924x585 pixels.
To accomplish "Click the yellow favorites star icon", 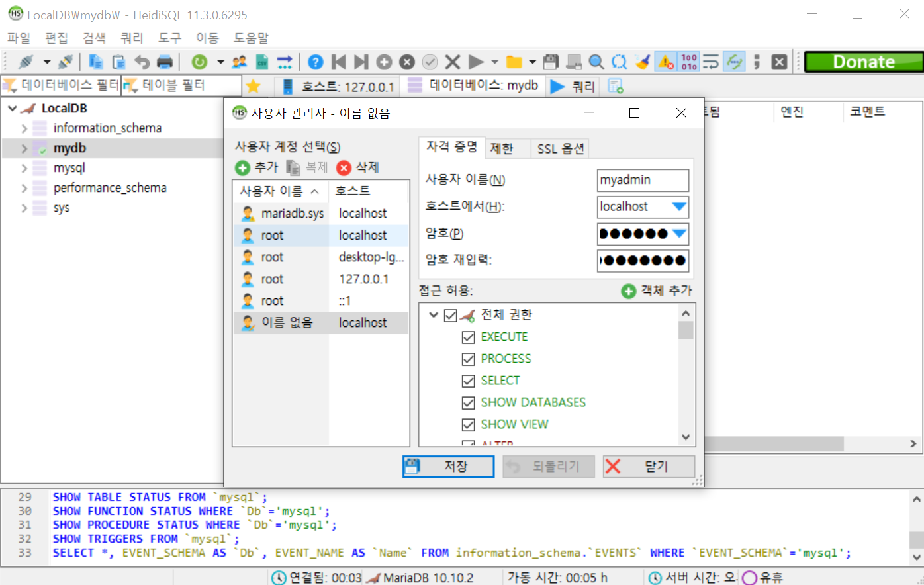I will 253,86.
